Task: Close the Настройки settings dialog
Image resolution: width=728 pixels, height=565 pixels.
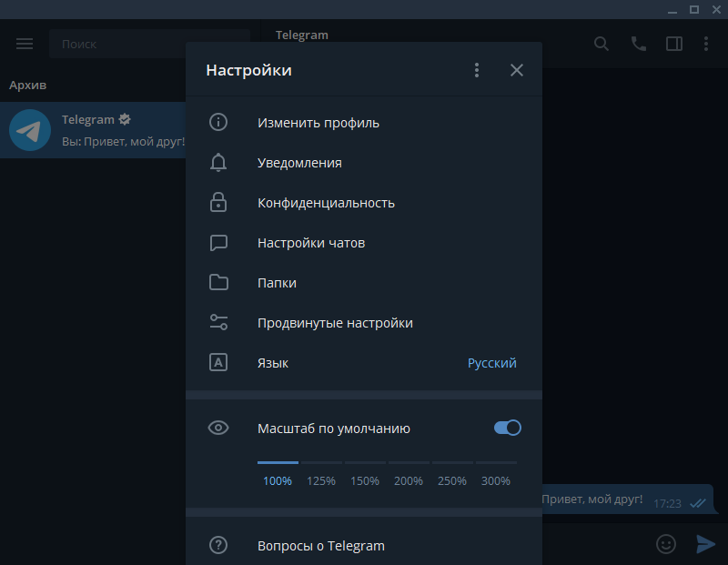Action: pos(517,70)
